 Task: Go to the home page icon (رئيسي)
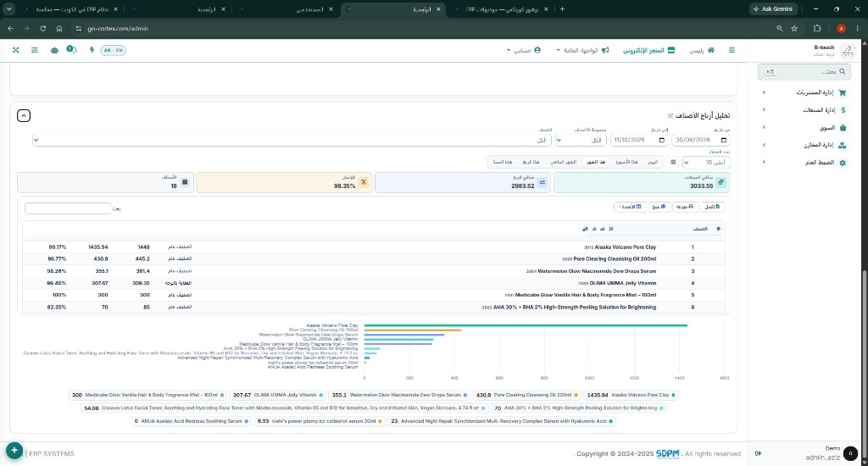[x=711, y=50]
